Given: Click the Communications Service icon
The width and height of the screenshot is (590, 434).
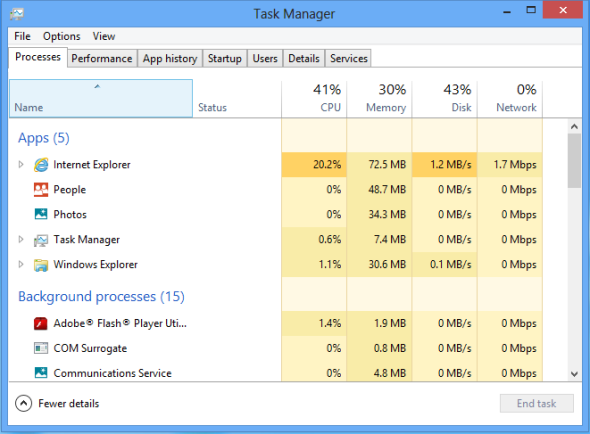Looking at the screenshot, I should (41, 373).
